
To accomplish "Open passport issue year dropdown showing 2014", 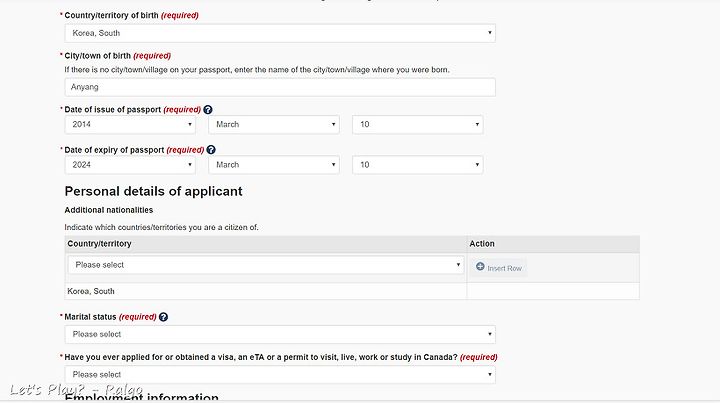I will [130, 124].
